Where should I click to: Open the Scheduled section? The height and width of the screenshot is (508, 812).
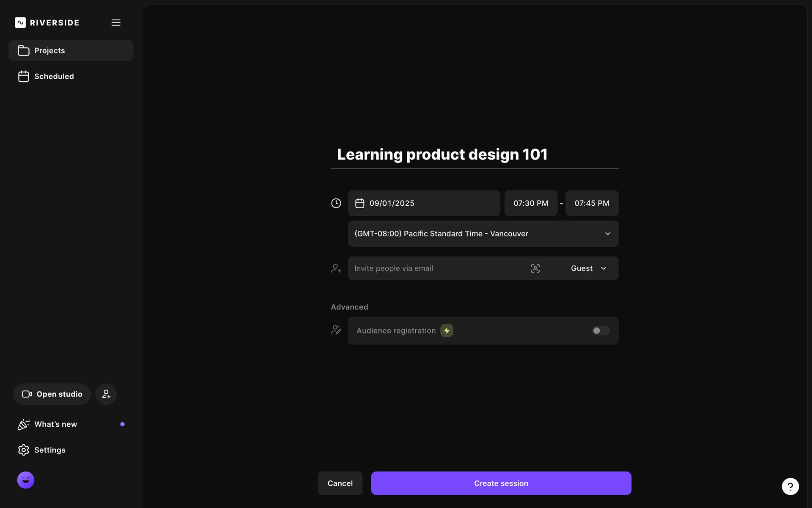(54, 77)
